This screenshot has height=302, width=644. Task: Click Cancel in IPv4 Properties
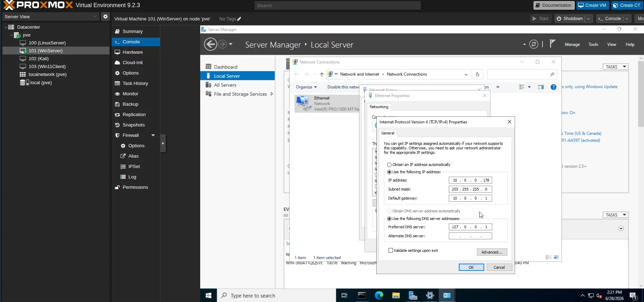[499, 267]
